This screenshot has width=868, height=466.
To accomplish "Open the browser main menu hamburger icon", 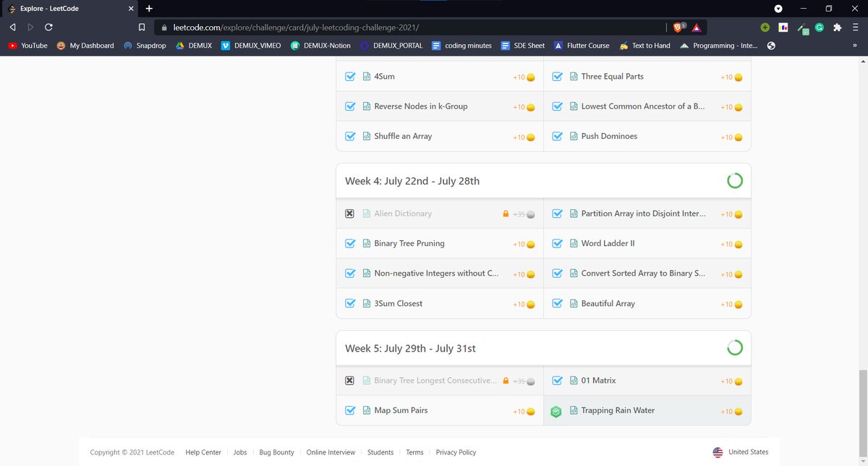I will coord(855,27).
